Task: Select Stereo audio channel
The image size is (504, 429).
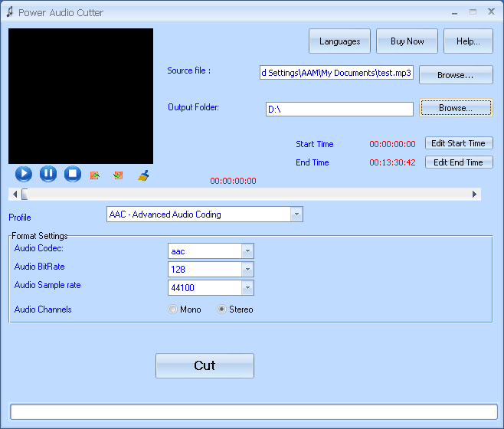Action: (222, 309)
